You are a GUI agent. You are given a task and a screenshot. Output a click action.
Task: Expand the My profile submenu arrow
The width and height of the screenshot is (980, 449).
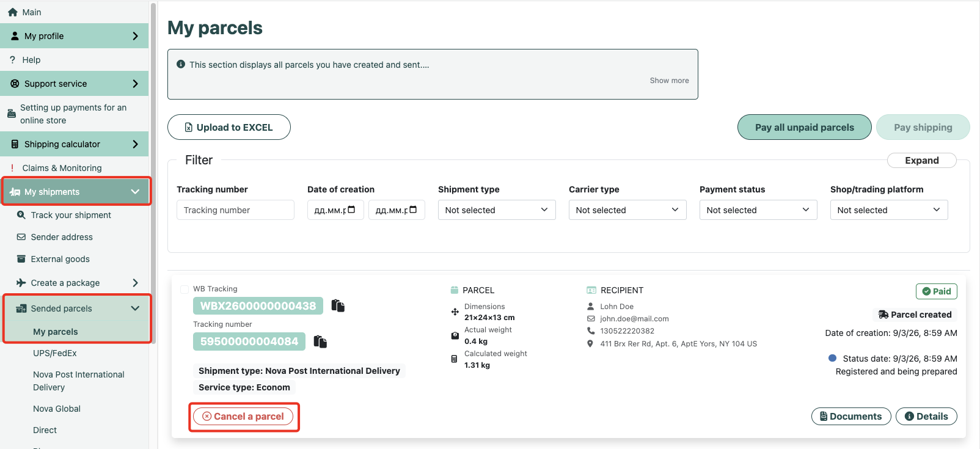135,36
